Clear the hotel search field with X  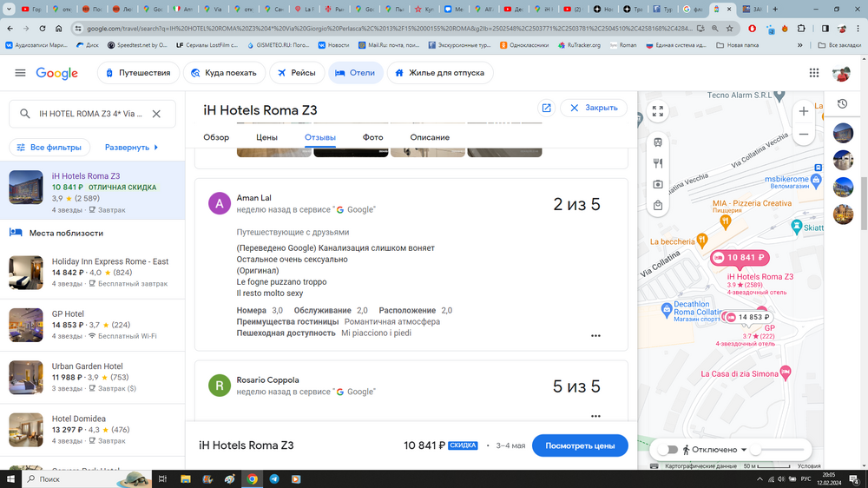click(x=156, y=114)
